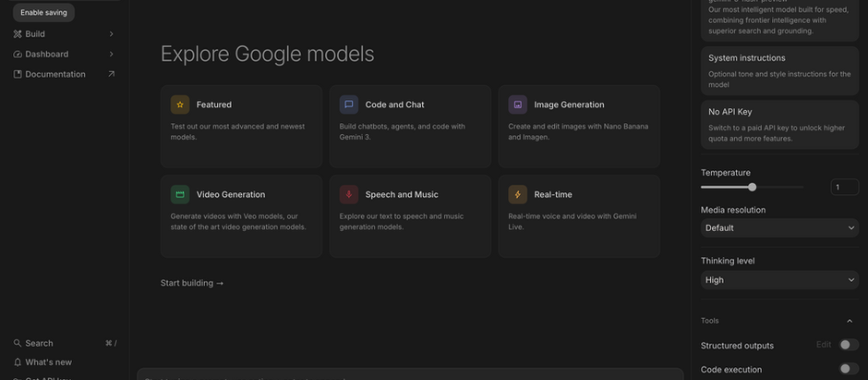Click the Tools section label

[710, 321]
